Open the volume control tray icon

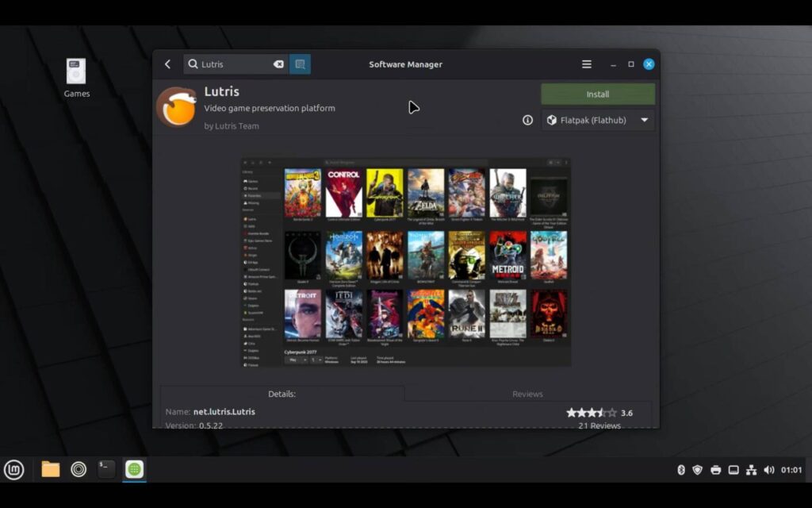click(769, 470)
